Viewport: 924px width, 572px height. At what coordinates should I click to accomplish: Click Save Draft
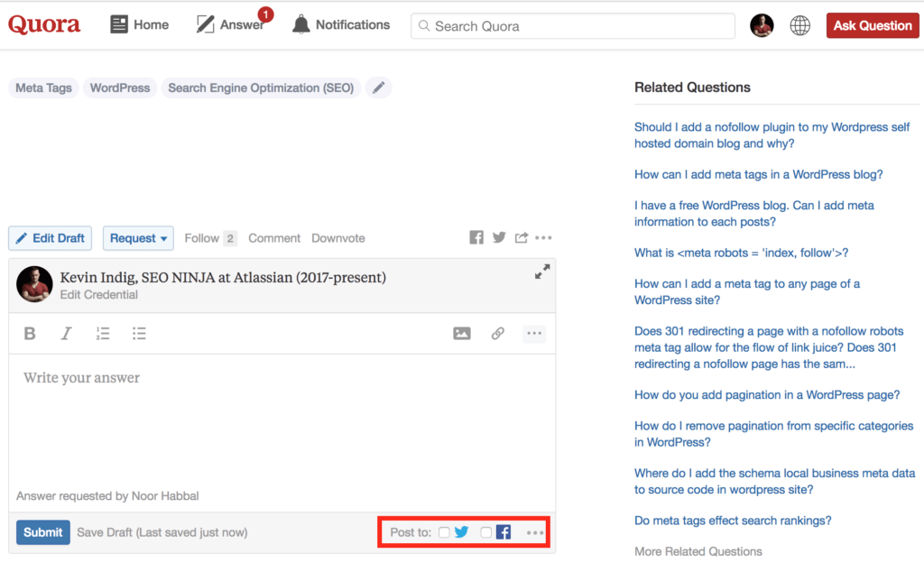(162, 532)
